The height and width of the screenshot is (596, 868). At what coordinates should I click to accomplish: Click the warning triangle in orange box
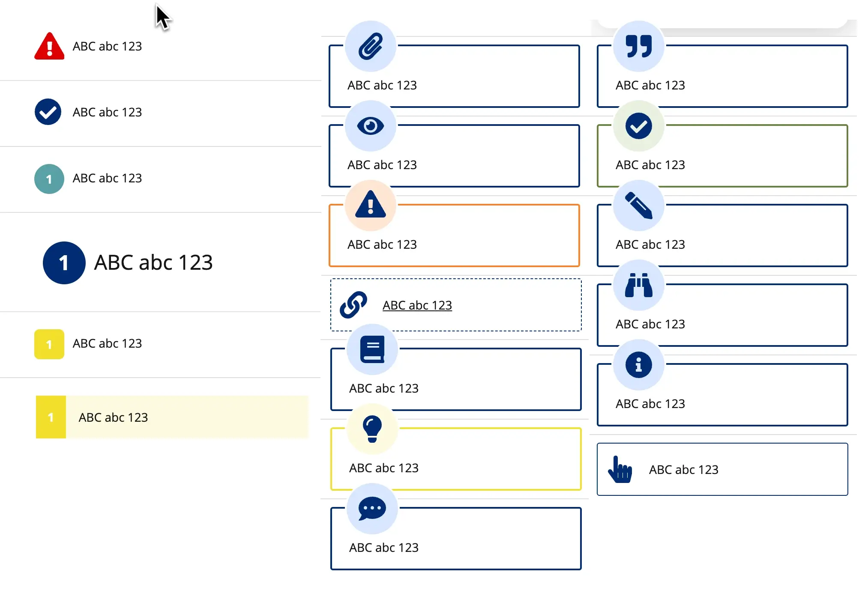(370, 206)
